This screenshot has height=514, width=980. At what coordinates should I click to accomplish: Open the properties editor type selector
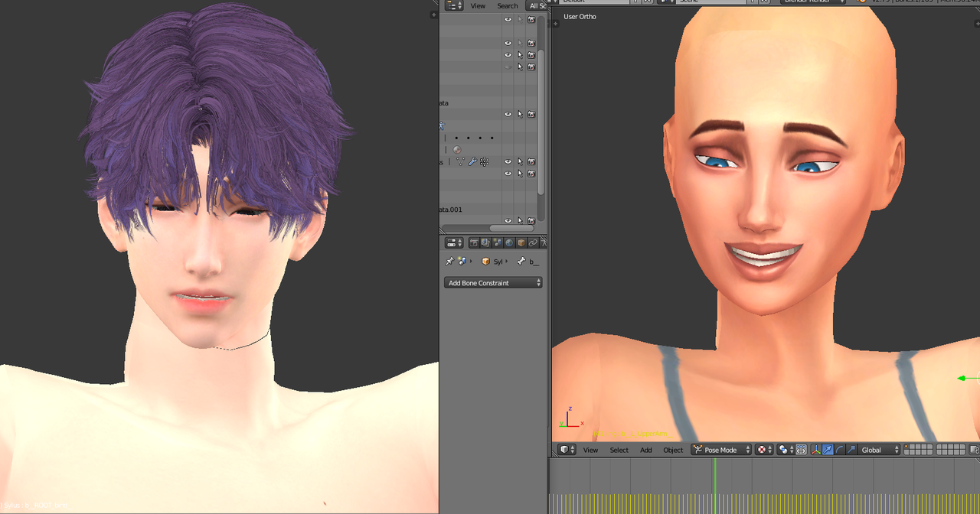pyautogui.click(x=454, y=242)
